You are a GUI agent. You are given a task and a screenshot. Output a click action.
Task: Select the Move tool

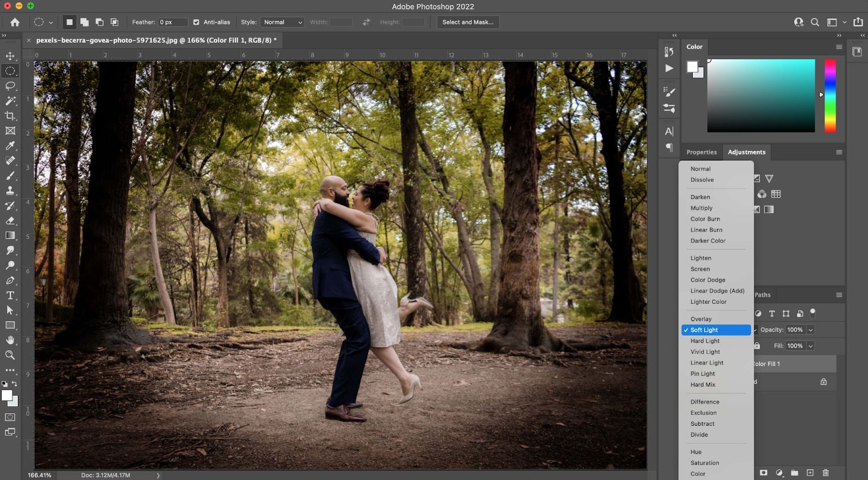[10, 56]
